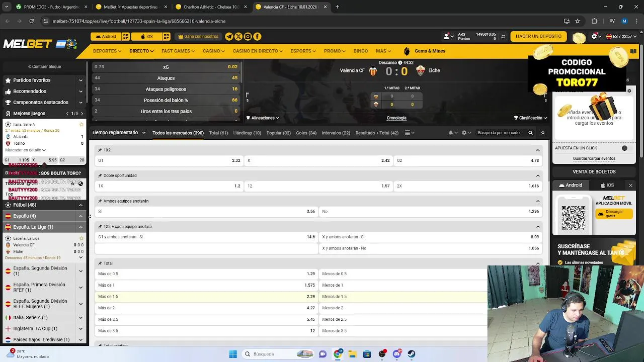The image size is (644, 362).
Task: Go to previous Mejores juegos slide
Action: coord(67,114)
